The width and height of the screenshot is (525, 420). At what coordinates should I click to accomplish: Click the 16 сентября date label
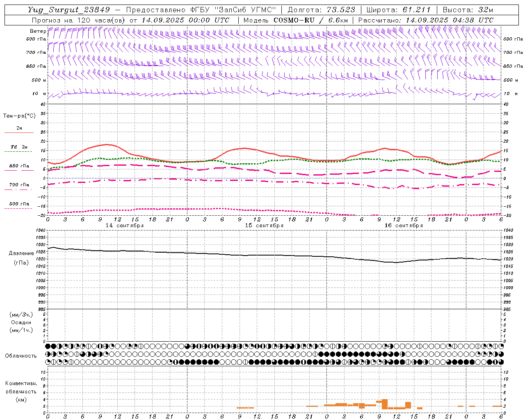click(x=404, y=226)
